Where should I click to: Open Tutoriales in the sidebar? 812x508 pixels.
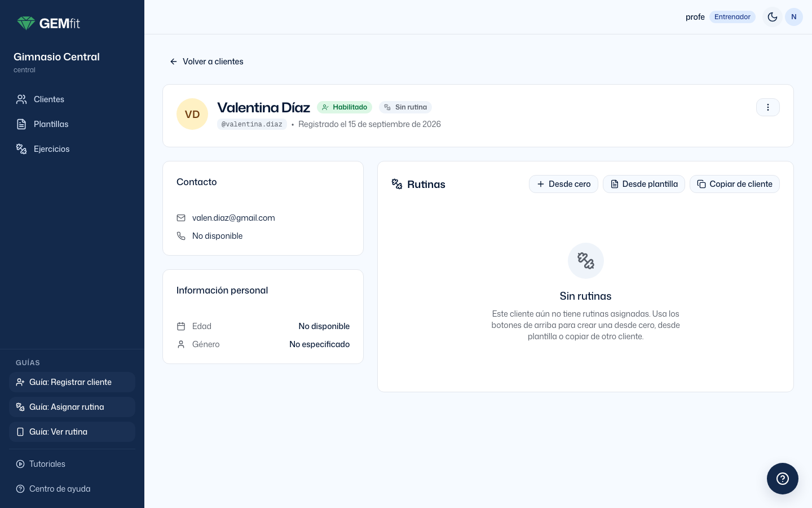coord(72,464)
